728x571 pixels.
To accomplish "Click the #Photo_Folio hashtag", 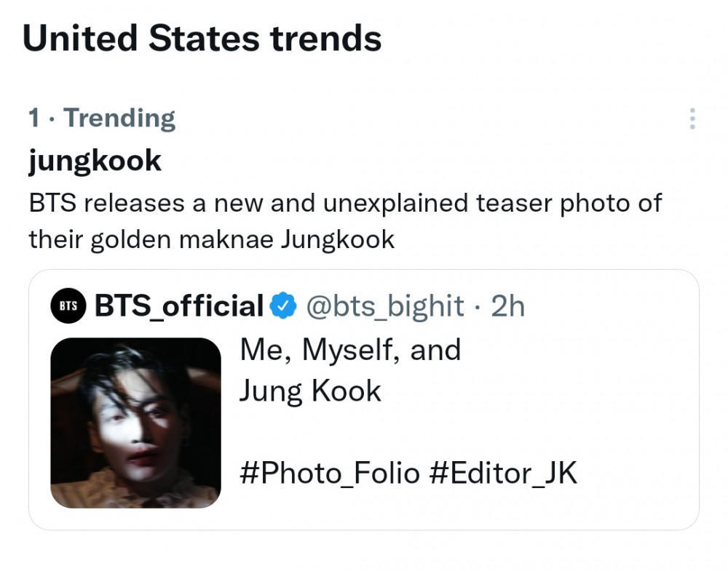I will [330, 473].
